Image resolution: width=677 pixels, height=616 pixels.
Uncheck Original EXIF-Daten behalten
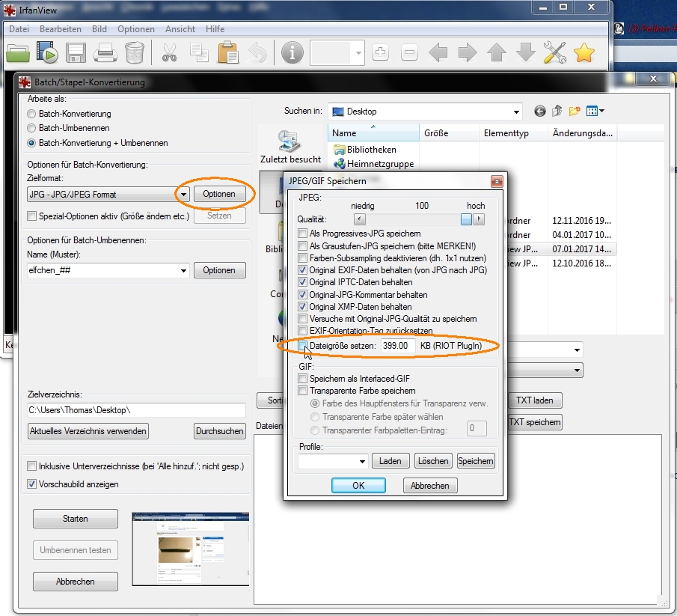[x=303, y=270]
